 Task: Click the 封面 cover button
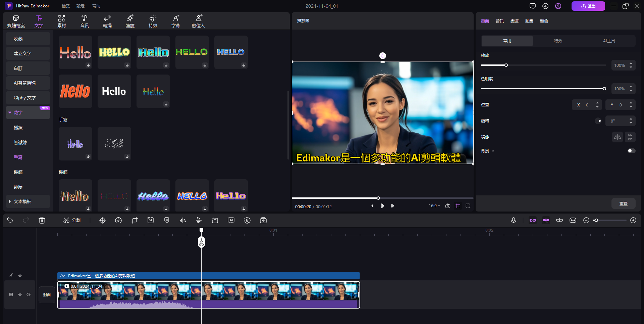tap(47, 295)
